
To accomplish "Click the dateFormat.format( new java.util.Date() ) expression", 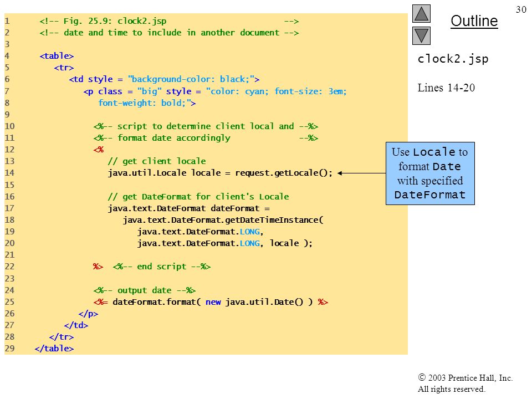I will tap(211, 302).
